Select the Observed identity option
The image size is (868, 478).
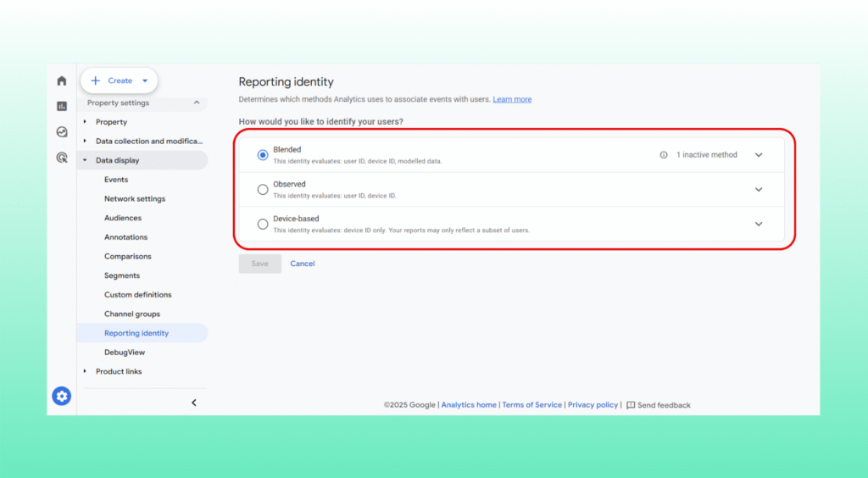pyautogui.click(x=263, y=189)
